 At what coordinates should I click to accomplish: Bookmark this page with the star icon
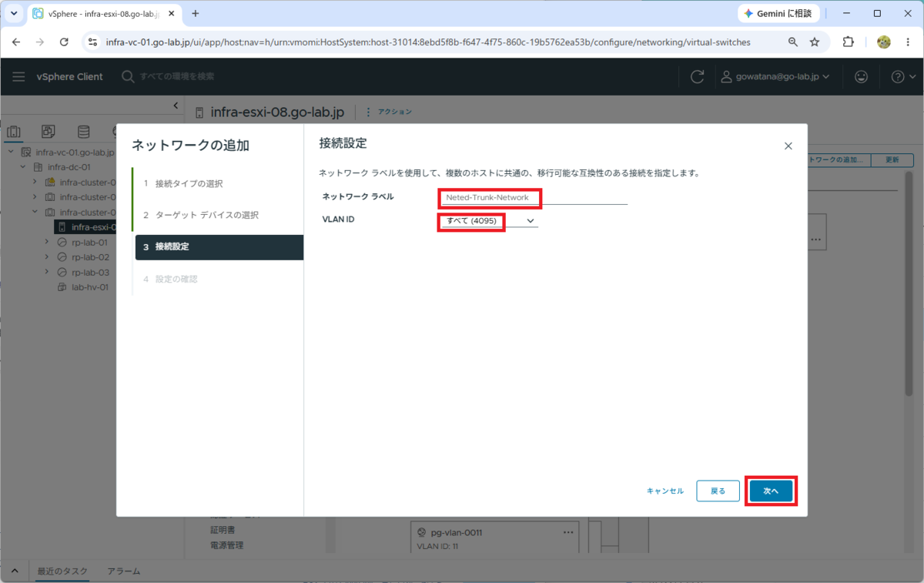coord(815,42)
